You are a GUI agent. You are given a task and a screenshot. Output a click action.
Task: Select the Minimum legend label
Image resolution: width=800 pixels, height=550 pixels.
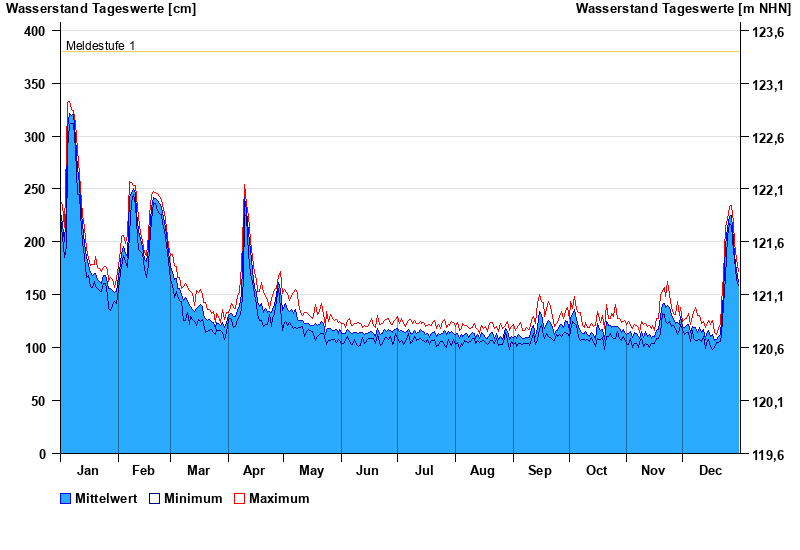coord(193,499)
